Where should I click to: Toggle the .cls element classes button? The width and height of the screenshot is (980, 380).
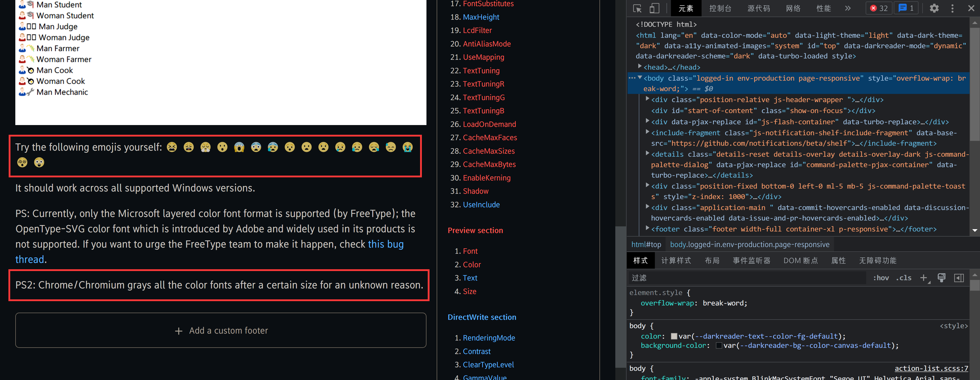(x=903, y=278)
